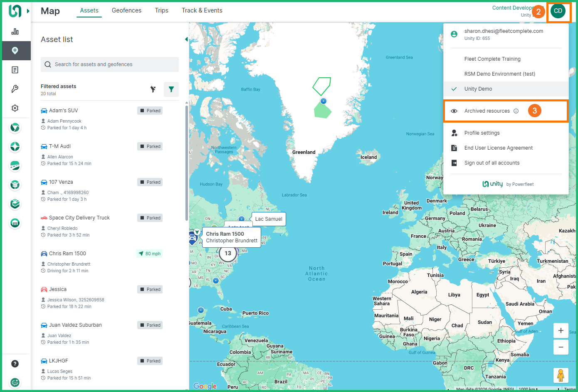The height and width of the screenshot is (392, 578).
Task: Open the reports document icon in sidebar
Action: [15, 70]
